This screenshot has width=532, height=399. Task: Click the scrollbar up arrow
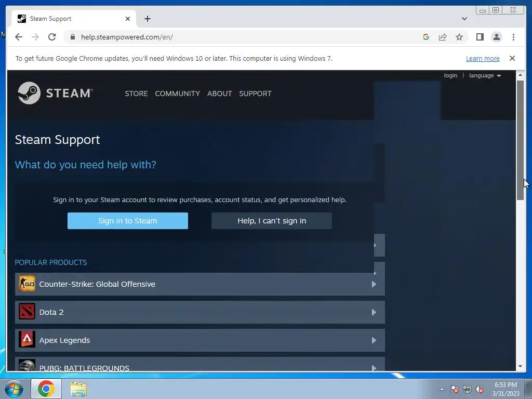click(520, 74)
